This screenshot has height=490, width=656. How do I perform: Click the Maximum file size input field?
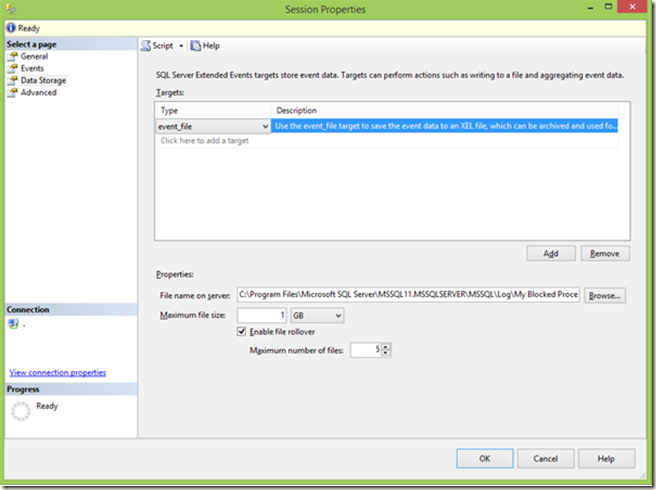point(260,316)
